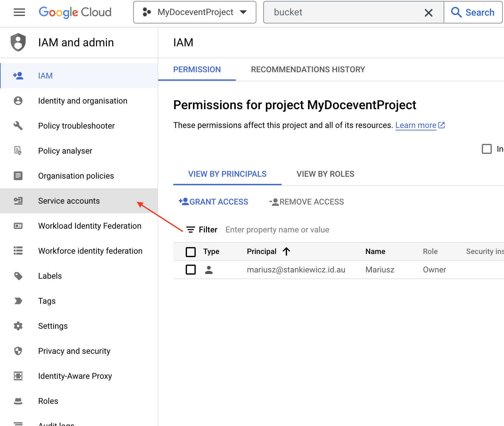Clear the search box with X
Viewport: 504px width, 426px height.
click(x=428, y=13)
